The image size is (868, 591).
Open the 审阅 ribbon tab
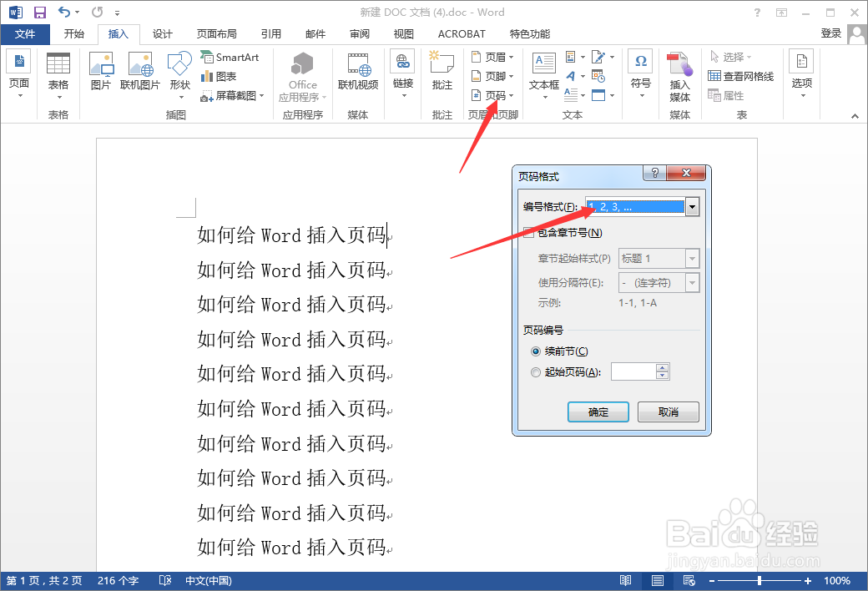359,34
